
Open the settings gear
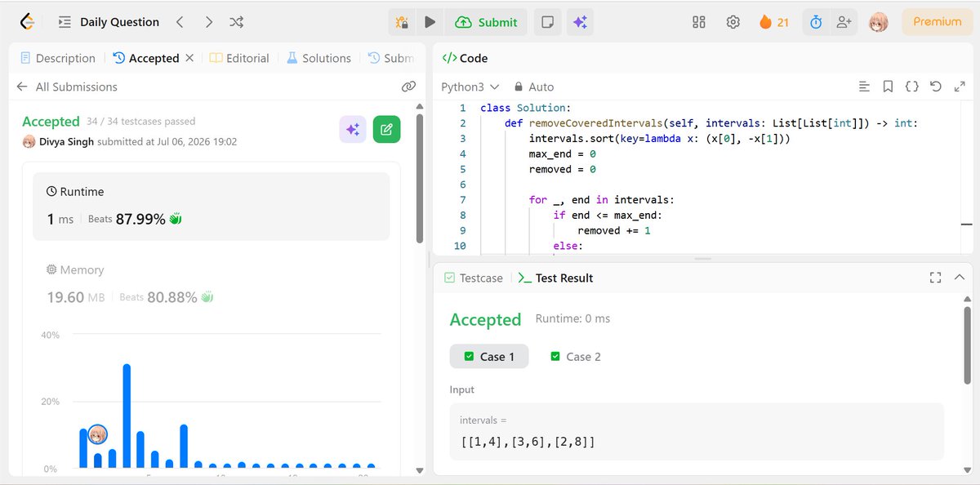(733, 22)
